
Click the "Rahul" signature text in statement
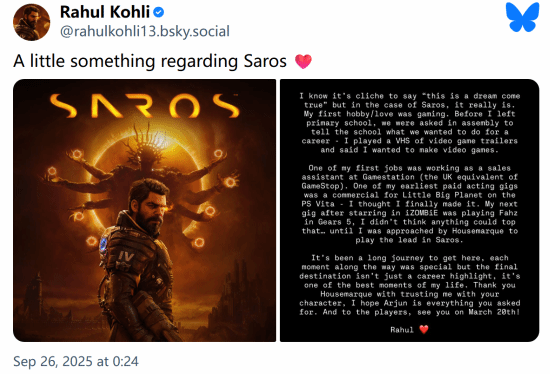[402, 329]
